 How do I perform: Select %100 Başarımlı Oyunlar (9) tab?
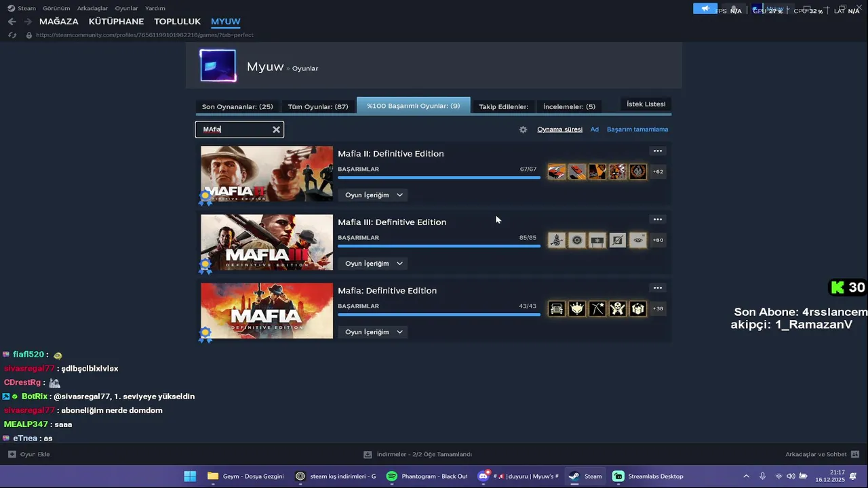(413, 106)
